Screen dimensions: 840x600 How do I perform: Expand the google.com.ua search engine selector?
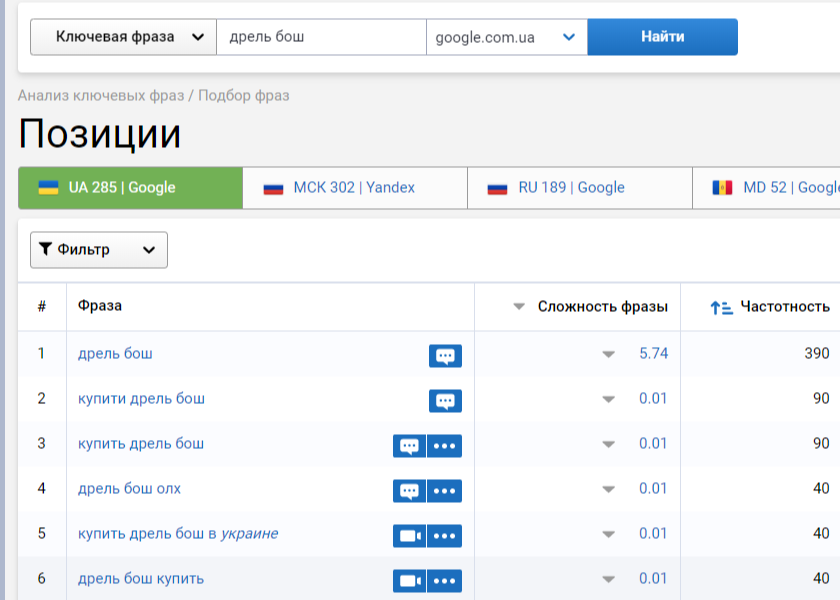(506, 37)
